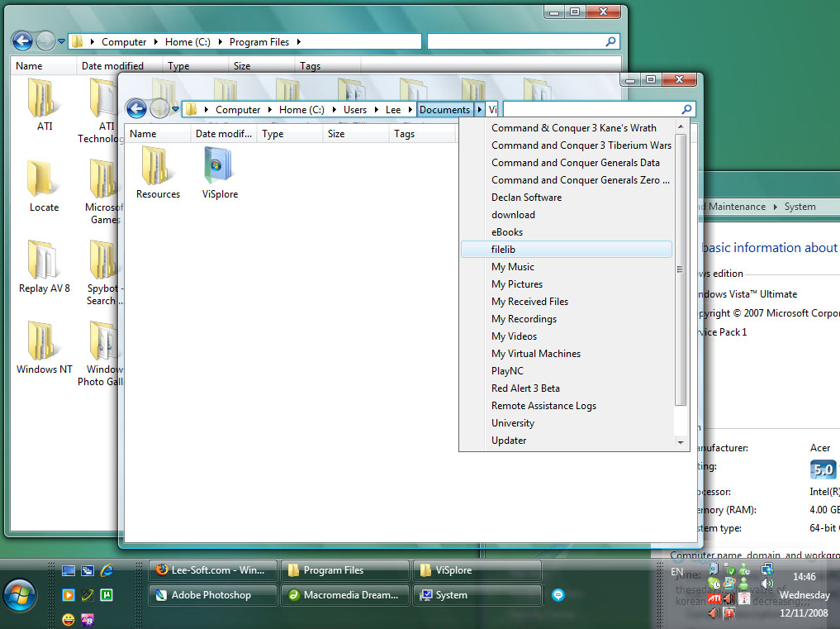
Task: Launch Internet Explorer from quick launch
Action: 107,570
